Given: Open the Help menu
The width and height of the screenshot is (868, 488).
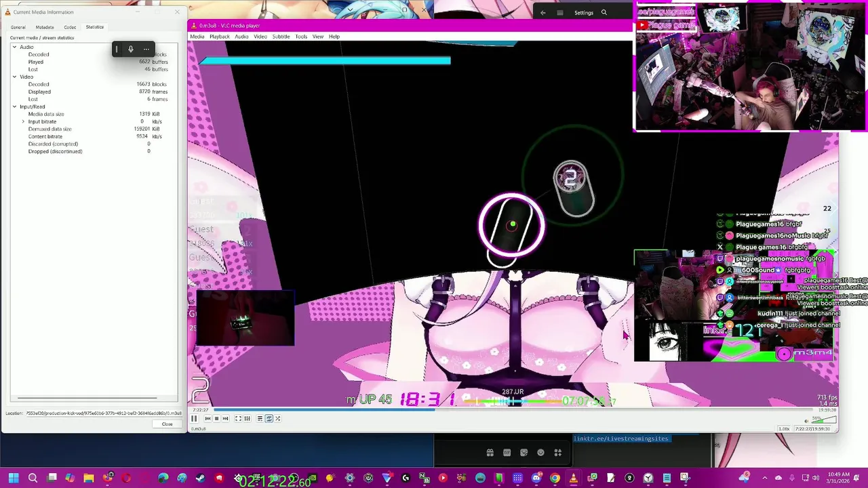Looking at the screenshot, I should click(x=334, y=37).
